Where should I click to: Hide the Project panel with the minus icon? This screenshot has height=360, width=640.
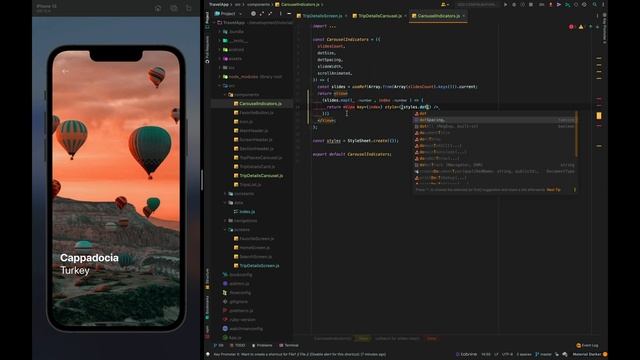coord(289,13)
